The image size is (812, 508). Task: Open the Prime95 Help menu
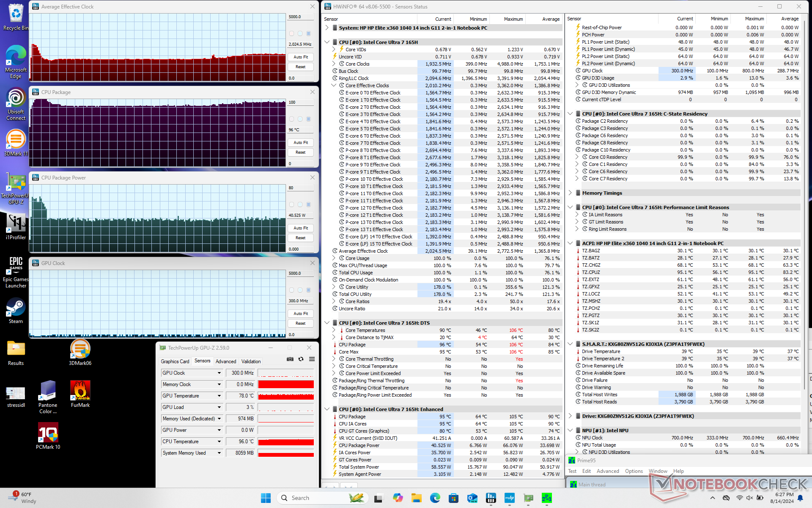(678, 471)
